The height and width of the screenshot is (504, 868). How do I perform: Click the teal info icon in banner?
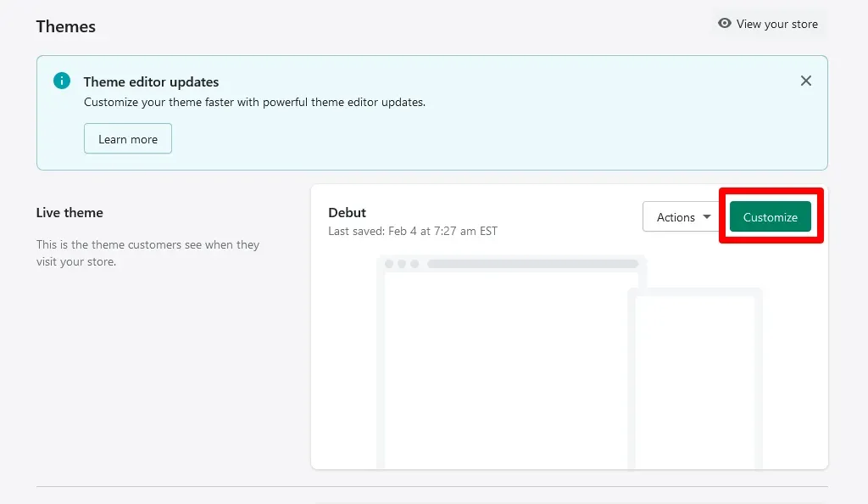click(62, 81)
